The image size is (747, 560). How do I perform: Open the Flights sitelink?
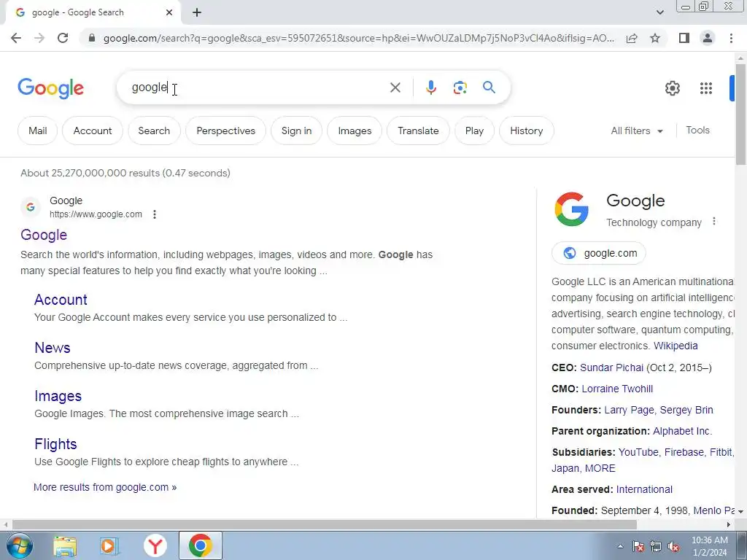(x=55, y=444)
